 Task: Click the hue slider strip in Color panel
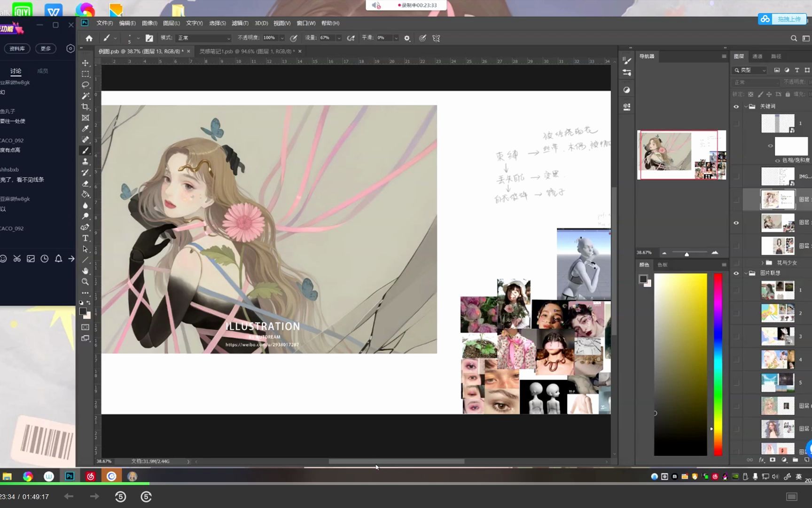(718, 365)
